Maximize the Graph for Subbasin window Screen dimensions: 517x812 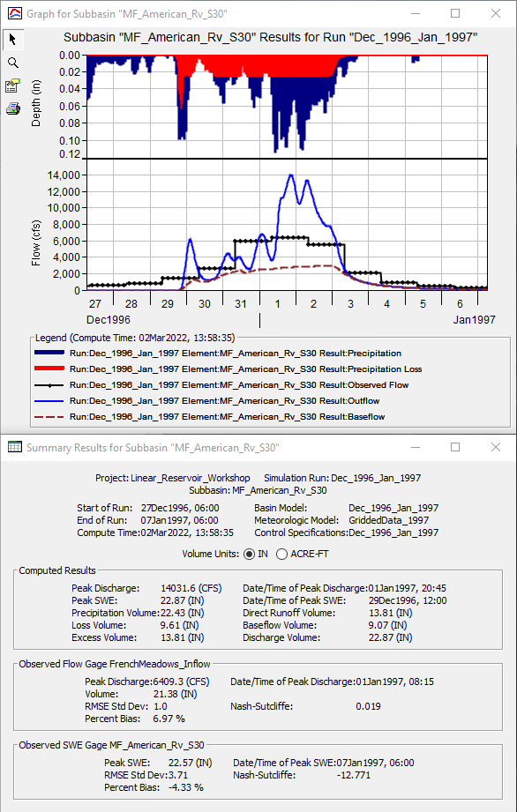(x=455, y=13)
